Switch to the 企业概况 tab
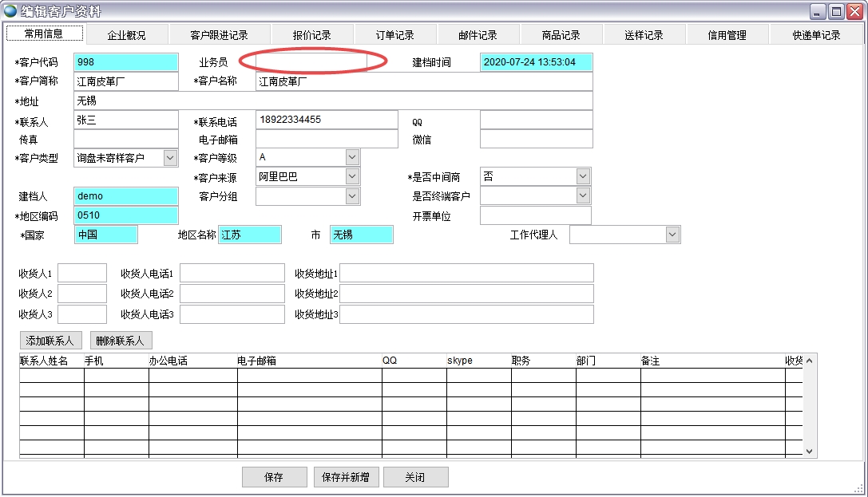The image size is (868, 497). click(127, 35)
